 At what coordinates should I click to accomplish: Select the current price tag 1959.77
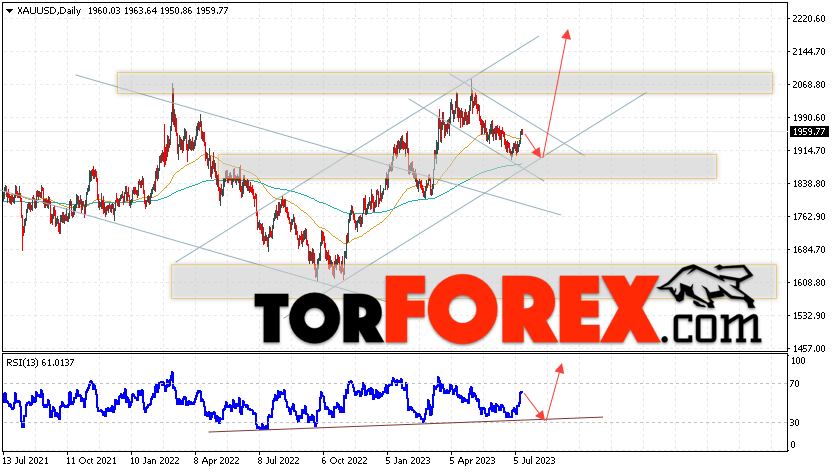tap(809, 132)
